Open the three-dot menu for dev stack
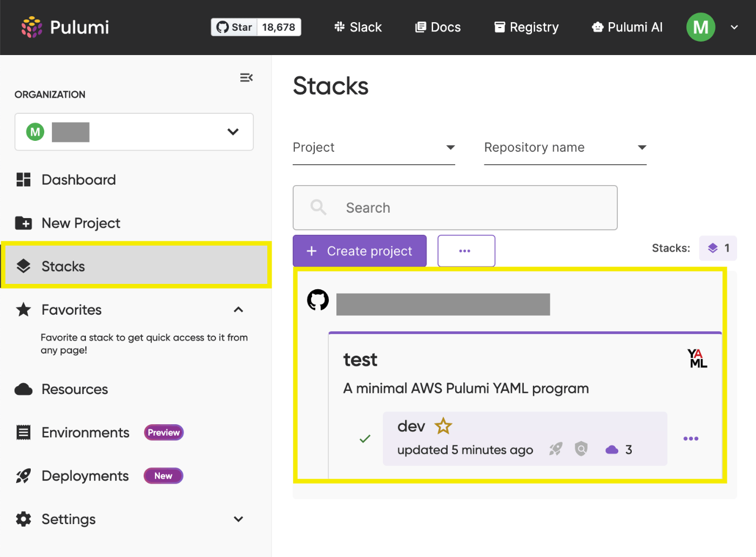Viewport: 756px width, 557px height. pyautogui.click(x=691, y=438)
